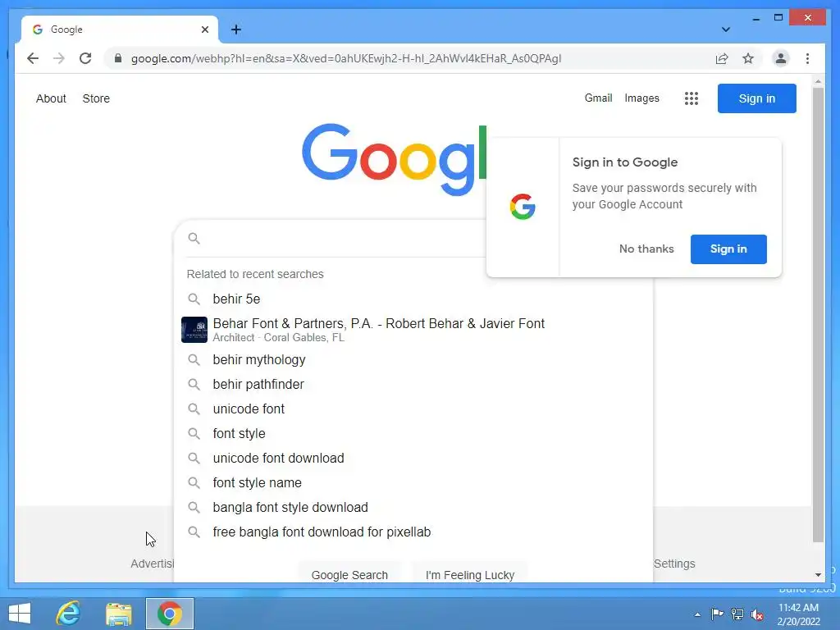Go to Gmail
Viewport: 840px width, 630px height.
(x=598, y=98)
